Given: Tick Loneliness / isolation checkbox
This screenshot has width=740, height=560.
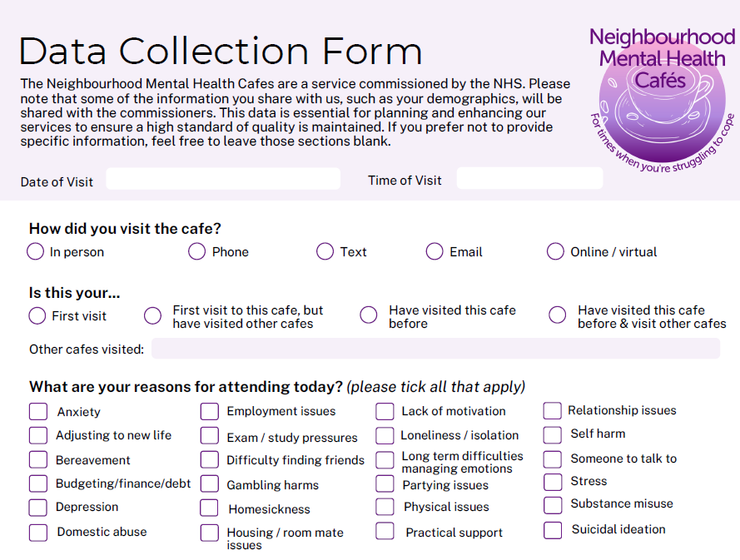Looking at the screenshot, I should (385, 435).
